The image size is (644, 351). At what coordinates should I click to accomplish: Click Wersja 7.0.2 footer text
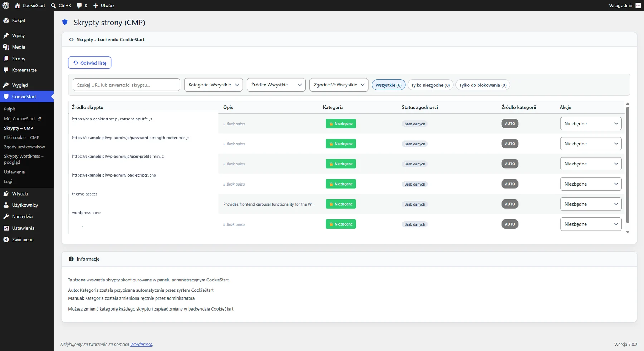(x=626, y=345)
